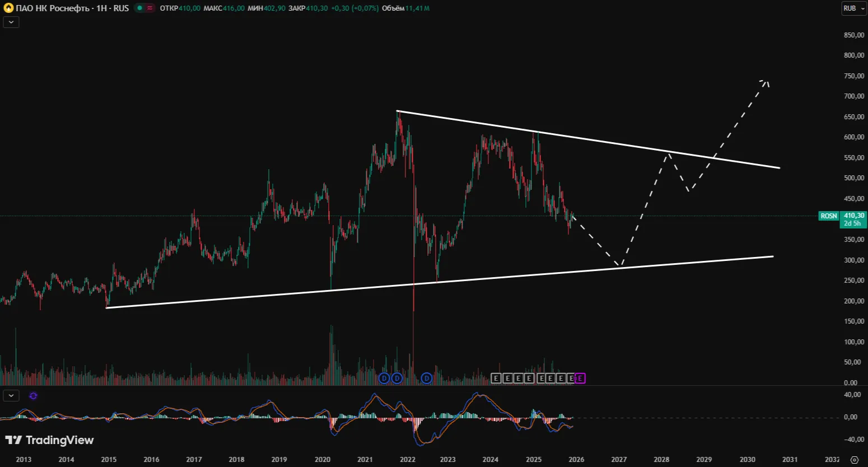Click the ROSN symbol label on price scale

(828, 216)
